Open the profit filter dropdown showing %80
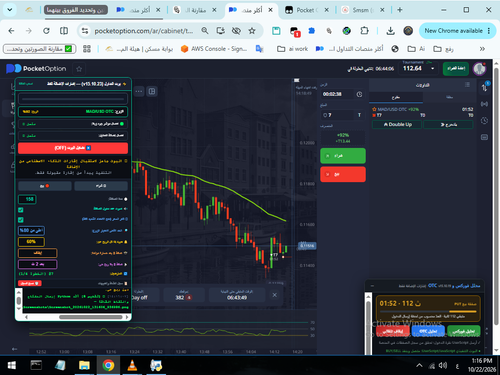 (31, 230)
